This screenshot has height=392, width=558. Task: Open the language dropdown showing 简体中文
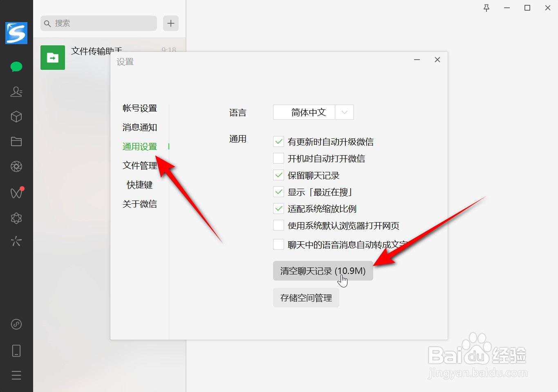pos(313,112)
